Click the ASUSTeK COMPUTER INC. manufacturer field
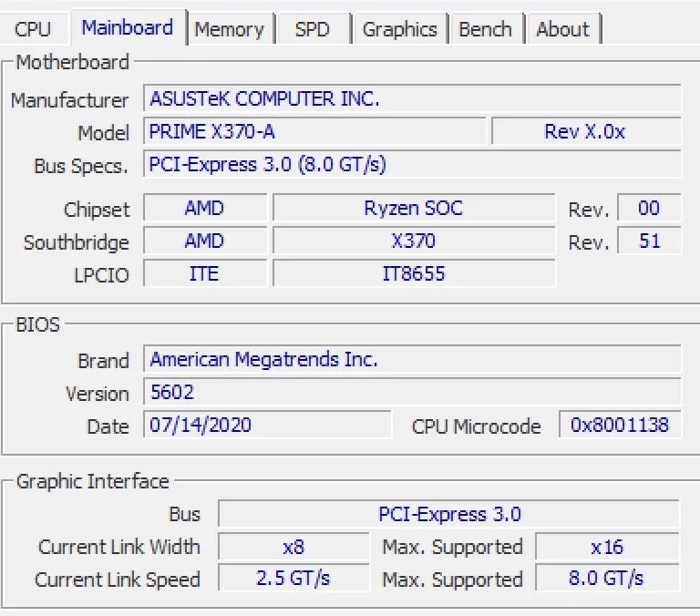The image size is (700, 616). coord(412,98)
